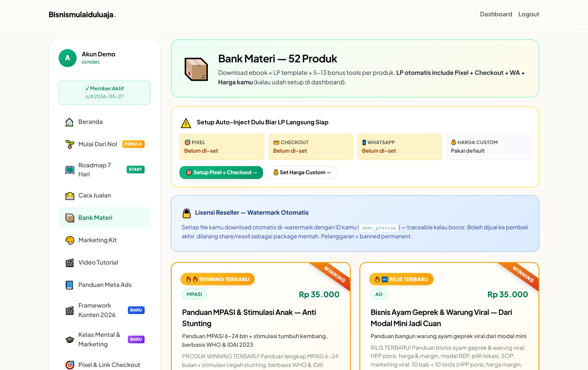This screenshot has height=370, width=588.
Task: Click the Kelas Mental & Marketing graduation cap icon
Action: click(x=70, y=339)
